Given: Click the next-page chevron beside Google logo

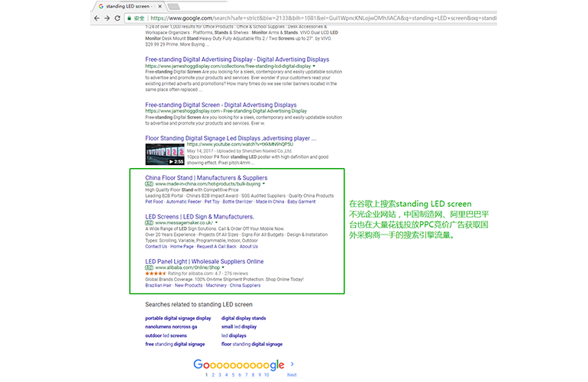Looking at the screenshot, I should [x=292, y=364].
